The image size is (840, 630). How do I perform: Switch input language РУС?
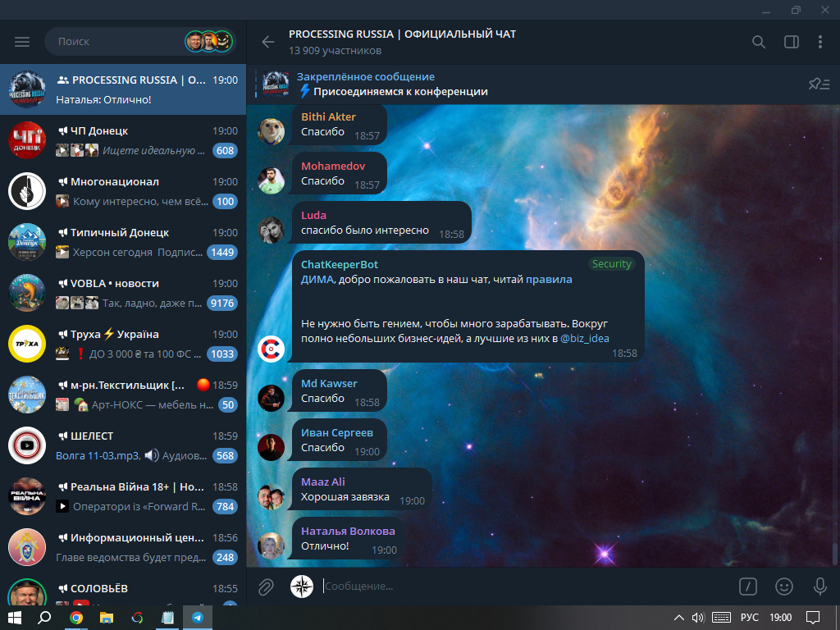[750, 618]
